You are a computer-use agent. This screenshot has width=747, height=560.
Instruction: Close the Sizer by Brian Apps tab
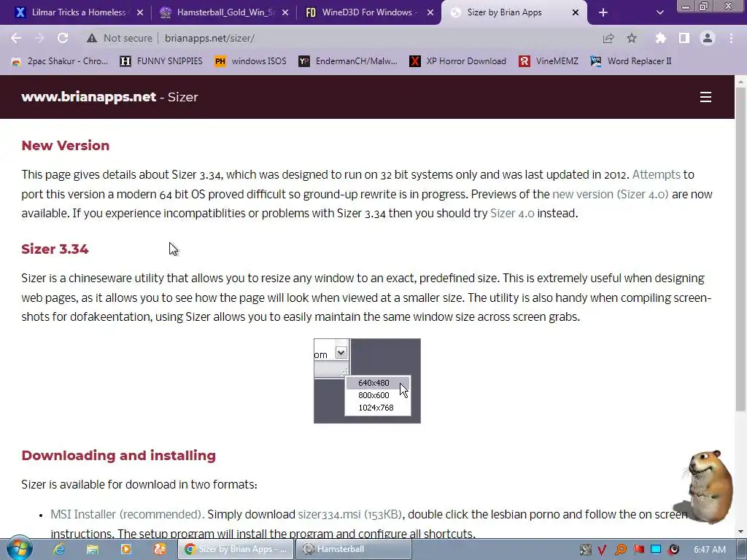coord(576,13)
